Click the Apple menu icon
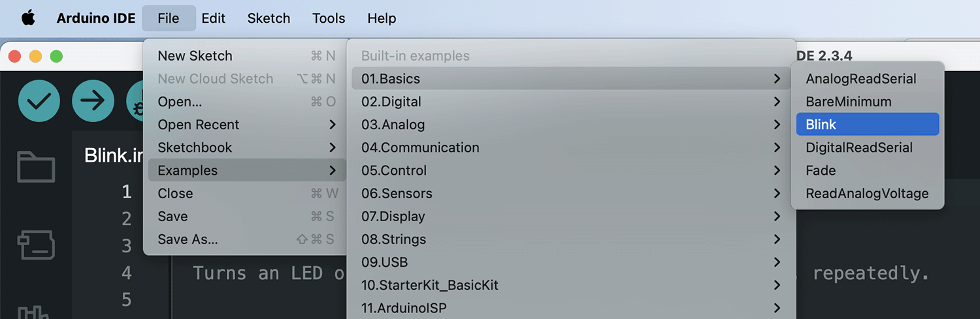 [x=28, y=18]
